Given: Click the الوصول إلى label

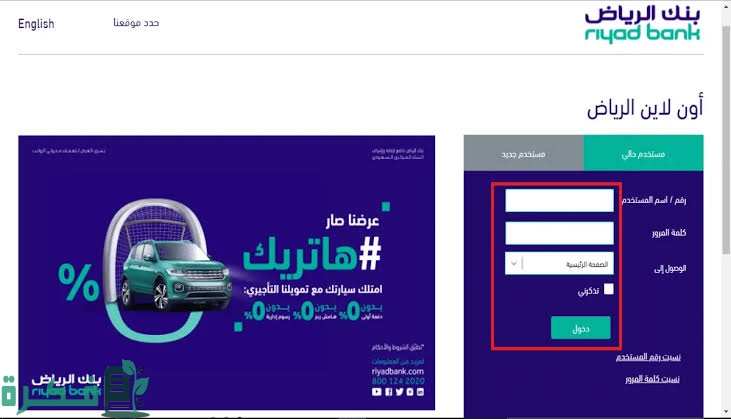Looking at the screenshot, I should pos(670,269).
